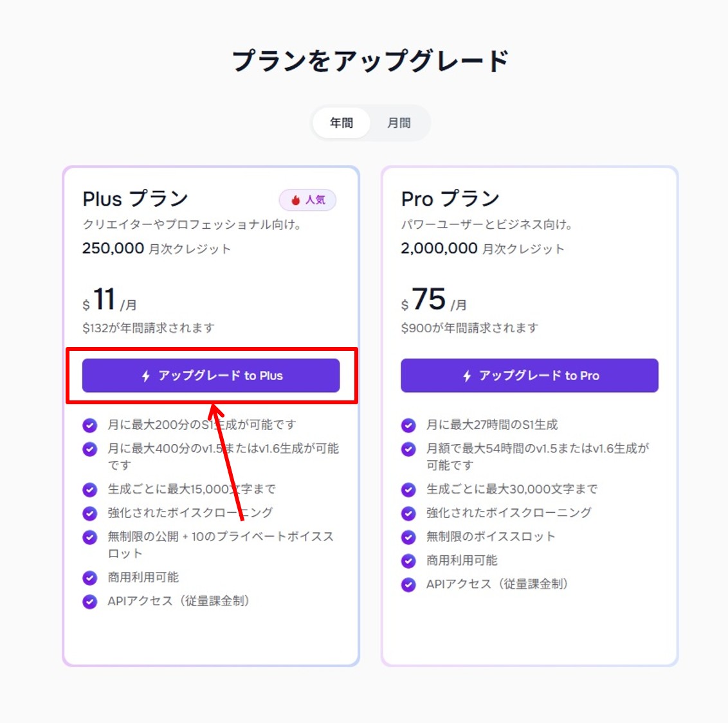Click checkmark beside Pro 強化されたボイスクローニング
This screenshot has width=728, height=723.
(408, 513)
